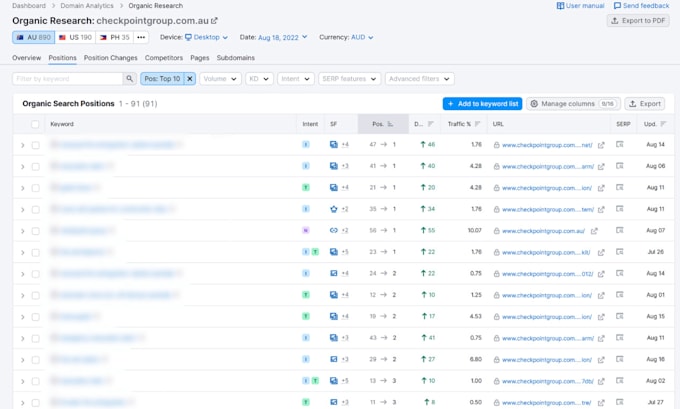This screenshot has width=680, height=409.
Task: Select the US 190 database tab
Action: 75,37
